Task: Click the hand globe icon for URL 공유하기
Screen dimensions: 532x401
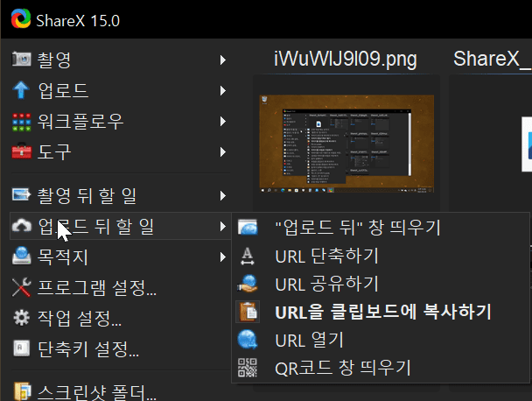Action: tap(248, 284)
